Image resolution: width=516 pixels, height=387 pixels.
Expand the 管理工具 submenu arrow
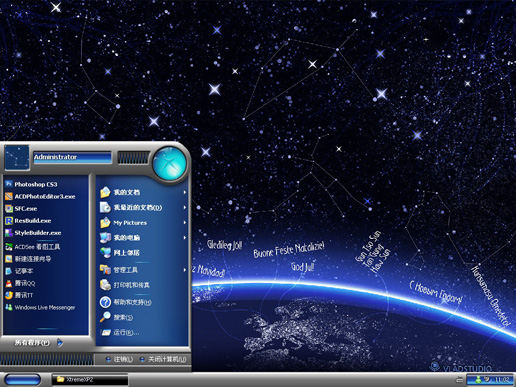[x=185, y=270]
